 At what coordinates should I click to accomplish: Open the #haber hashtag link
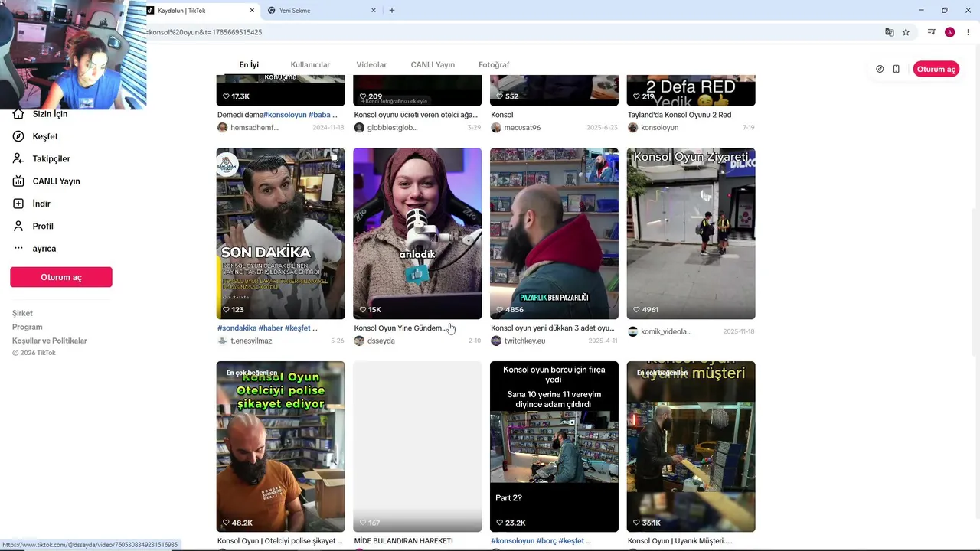coord(270,328)
